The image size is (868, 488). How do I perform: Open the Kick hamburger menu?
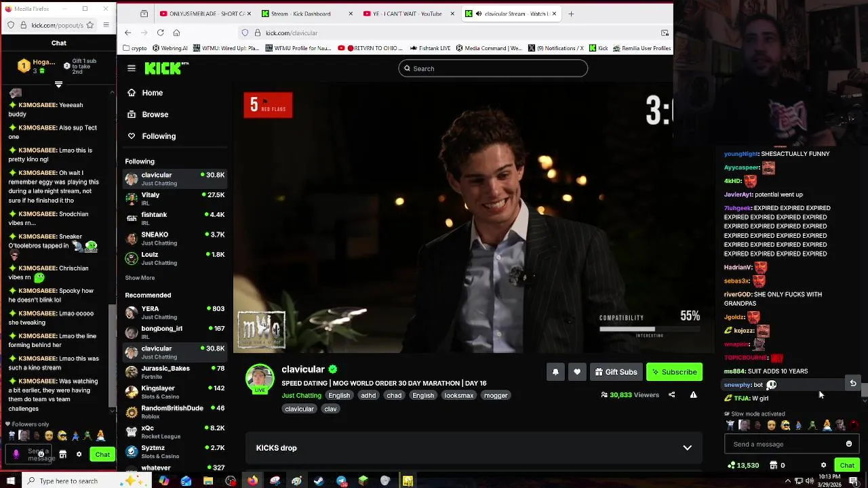[x=132, y=68]
